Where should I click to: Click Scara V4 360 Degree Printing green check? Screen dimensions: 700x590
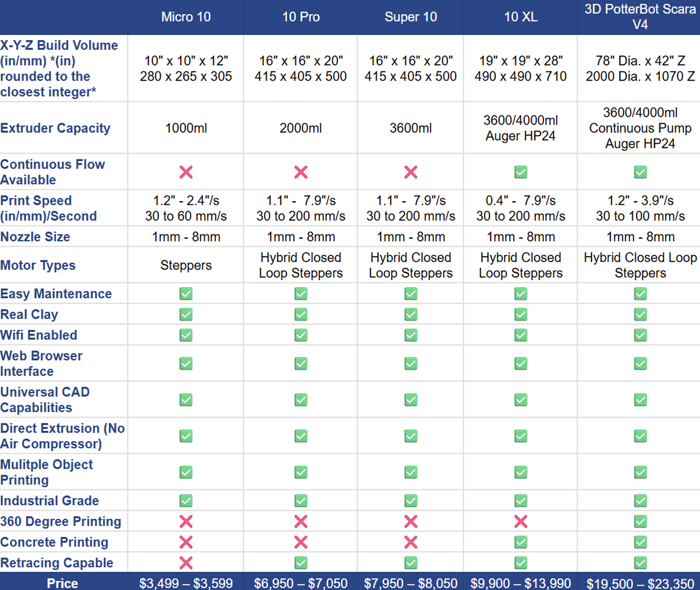point(641,521)
